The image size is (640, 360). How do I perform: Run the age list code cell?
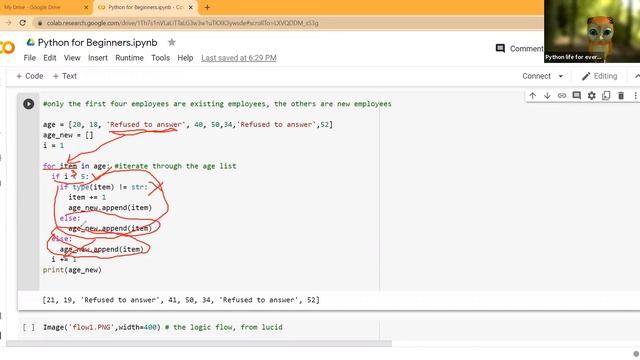(x=29, y=104)
